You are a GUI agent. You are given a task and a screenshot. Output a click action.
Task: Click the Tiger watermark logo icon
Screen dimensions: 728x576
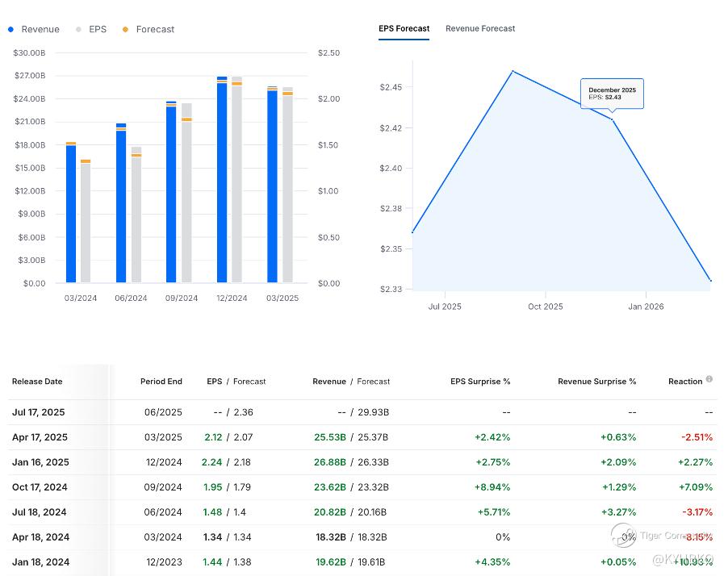623,535
